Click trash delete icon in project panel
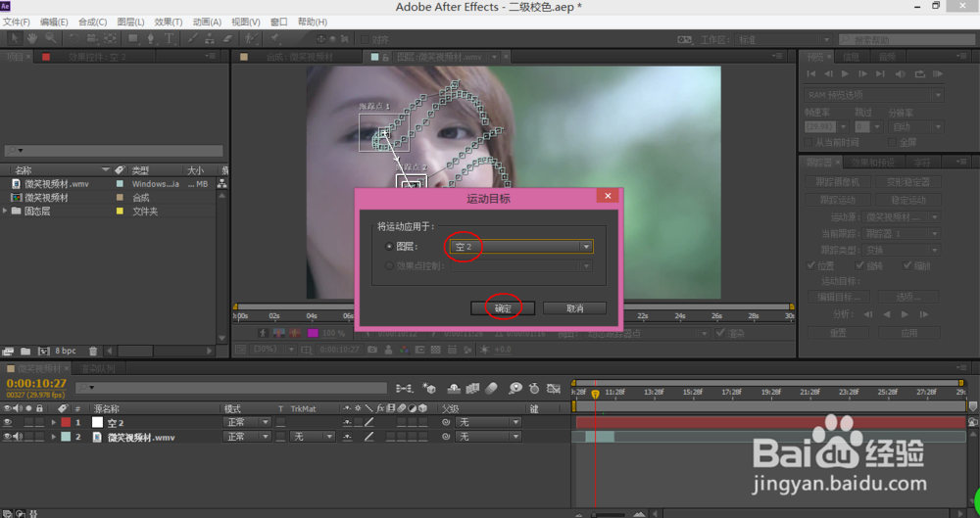 (92, 352)
